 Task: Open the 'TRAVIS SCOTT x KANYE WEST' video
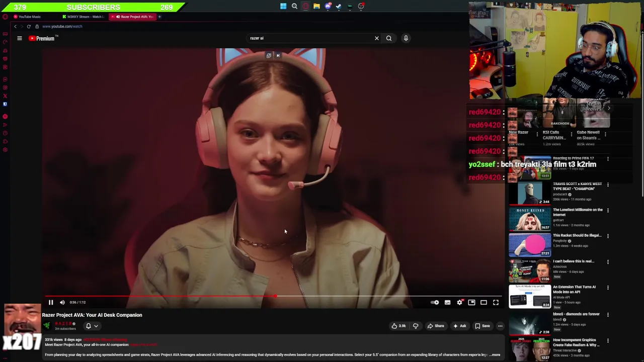pos(577,186)
